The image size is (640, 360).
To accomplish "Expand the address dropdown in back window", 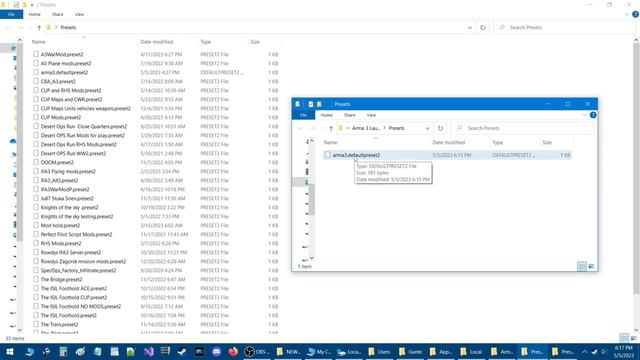I will point(469,27).
